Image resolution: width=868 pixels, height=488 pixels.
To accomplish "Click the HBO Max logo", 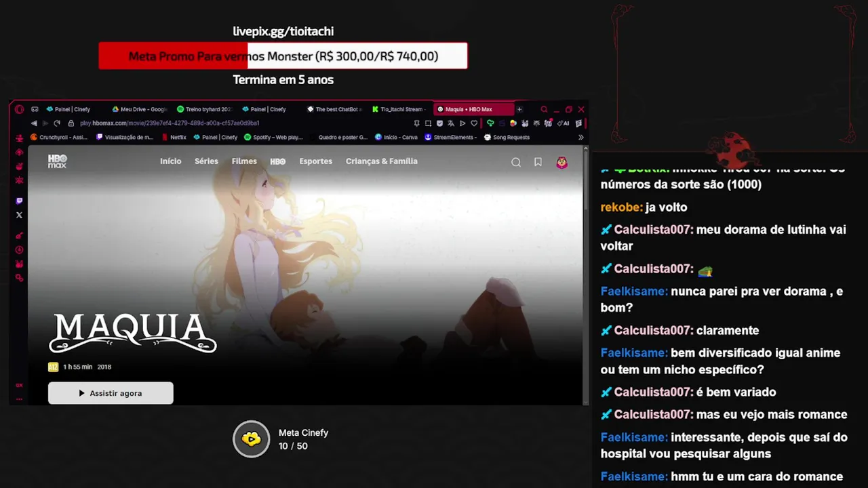I will tap(58, 161).
